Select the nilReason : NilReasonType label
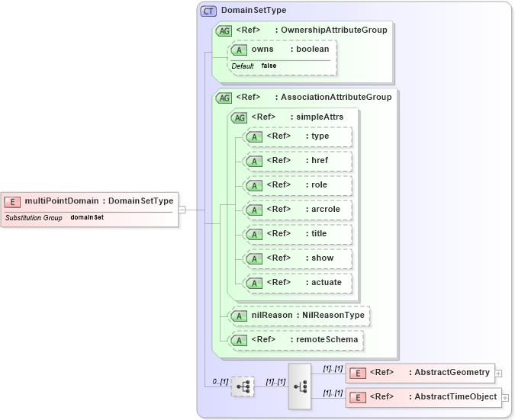Viewport: 515px width, 420px height. [308, 315]
